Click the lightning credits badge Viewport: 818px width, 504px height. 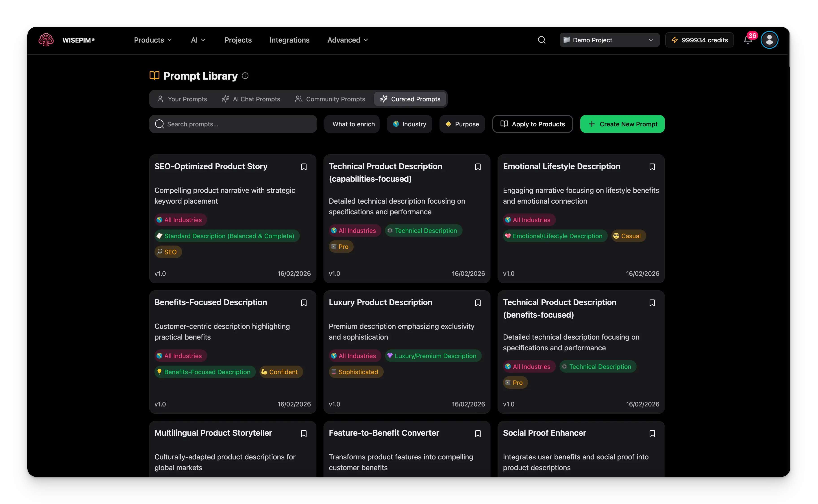click(699, 40)
